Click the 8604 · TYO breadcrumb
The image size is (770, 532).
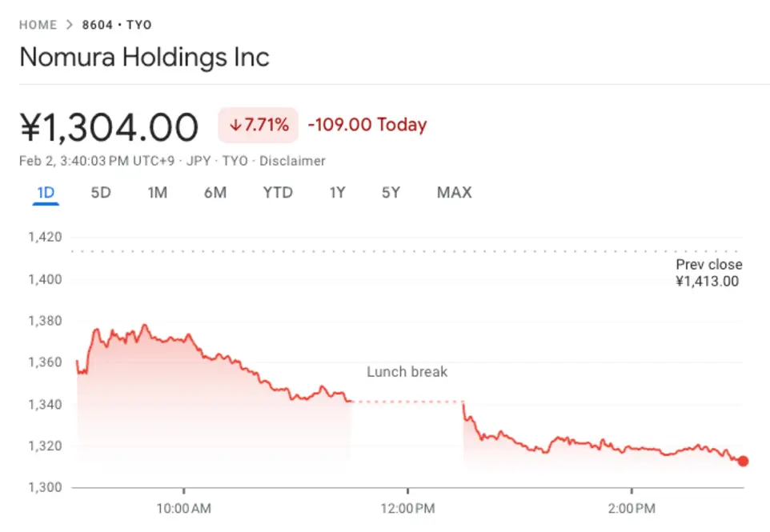[x=117, y=25]
